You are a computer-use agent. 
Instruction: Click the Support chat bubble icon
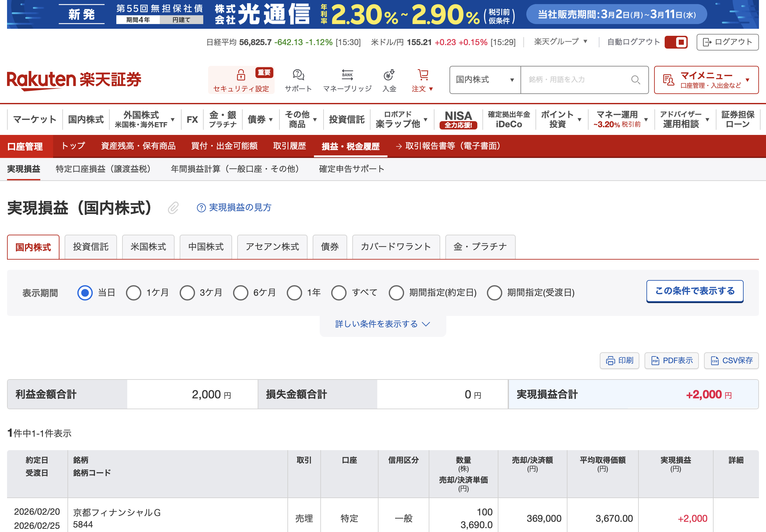point(298,75)
